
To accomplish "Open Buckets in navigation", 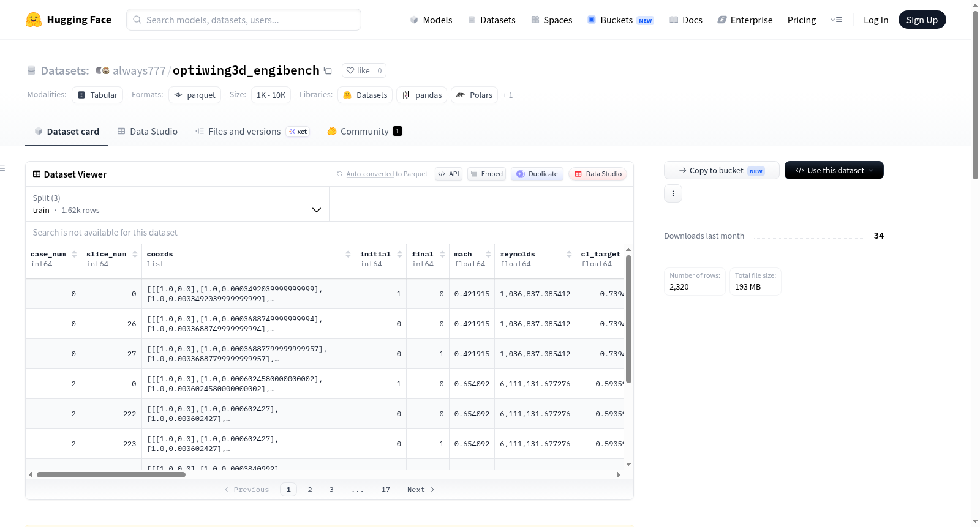I will click(620, 20).
